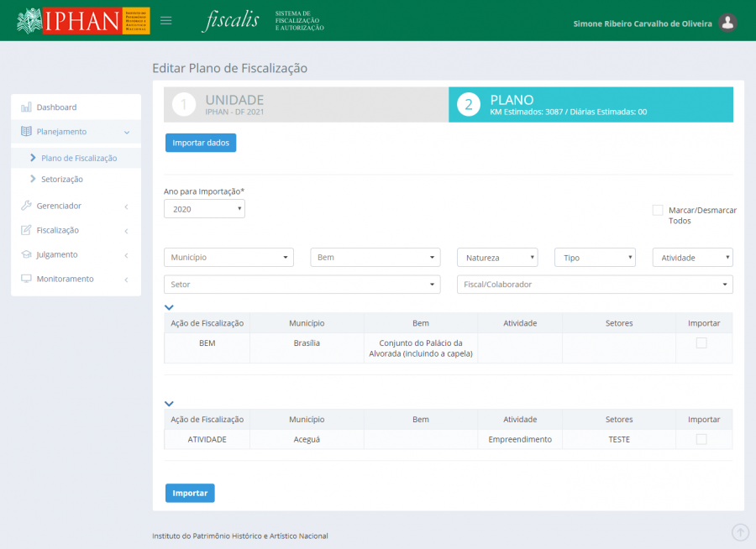Check Importar box for Brasília row
Viewport: 756px width, 549px height.
pos(701,343)
